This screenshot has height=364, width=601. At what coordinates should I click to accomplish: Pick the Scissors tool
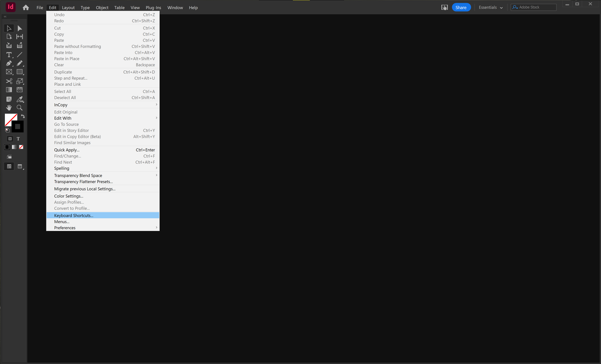[x=9, y=81]
